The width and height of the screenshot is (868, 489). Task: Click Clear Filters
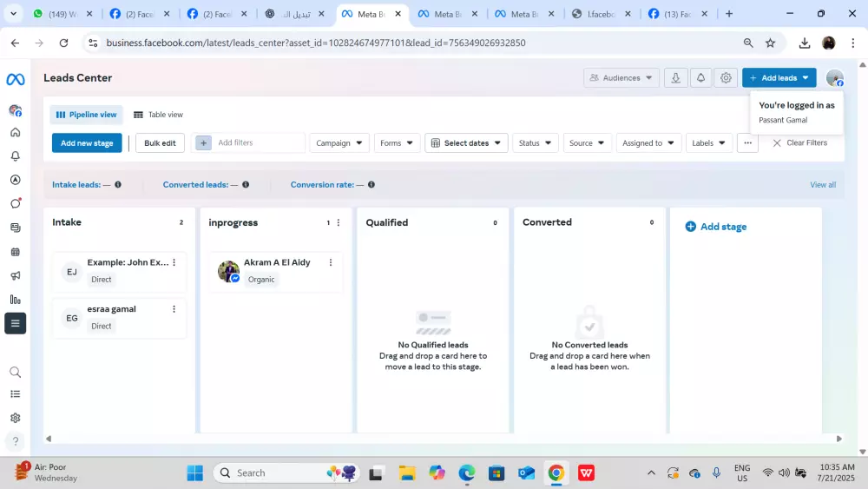click(800, 143)
